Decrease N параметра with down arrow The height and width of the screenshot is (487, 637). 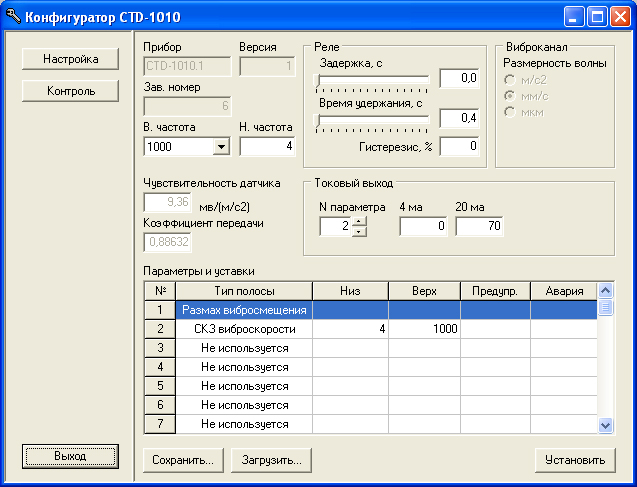coord(360,232)
